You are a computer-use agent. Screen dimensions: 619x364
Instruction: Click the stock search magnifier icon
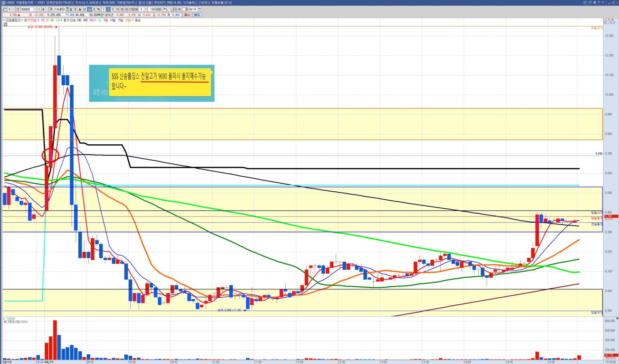(x=39, y=9)
